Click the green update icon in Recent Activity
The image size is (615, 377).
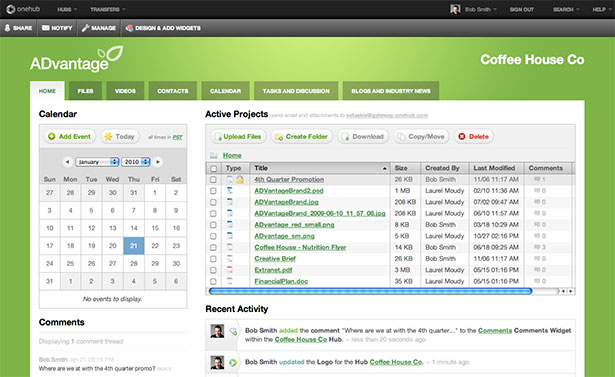coord(233,362)
